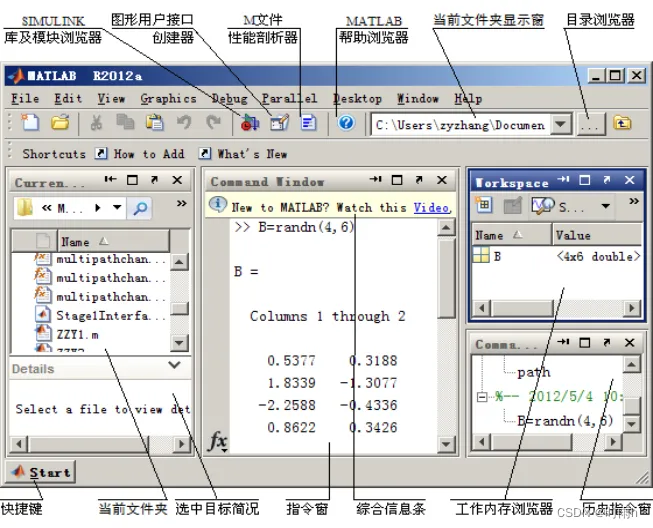The width and height of the screenshot is (653, 528).
Task: Open the File menu
Action: pos(25,99)
